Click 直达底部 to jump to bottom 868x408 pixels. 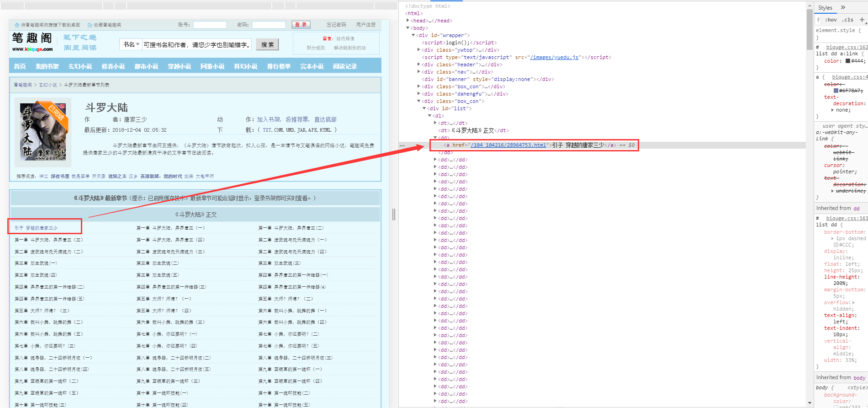pyautogui.click(x=325, y=119)
